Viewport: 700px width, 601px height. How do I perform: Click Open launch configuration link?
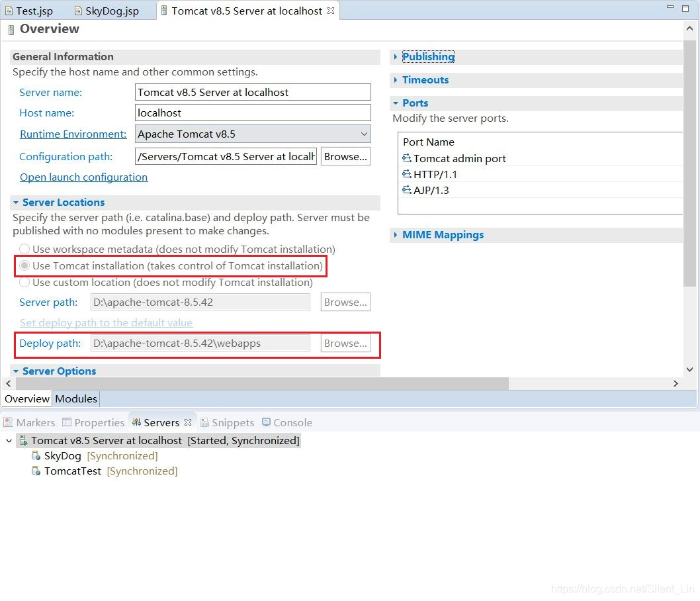83,177
